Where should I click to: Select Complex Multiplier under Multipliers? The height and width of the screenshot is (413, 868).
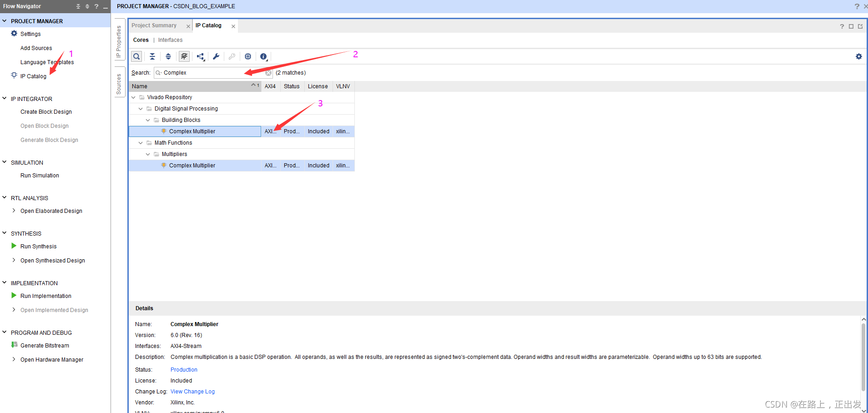point(192,165)
